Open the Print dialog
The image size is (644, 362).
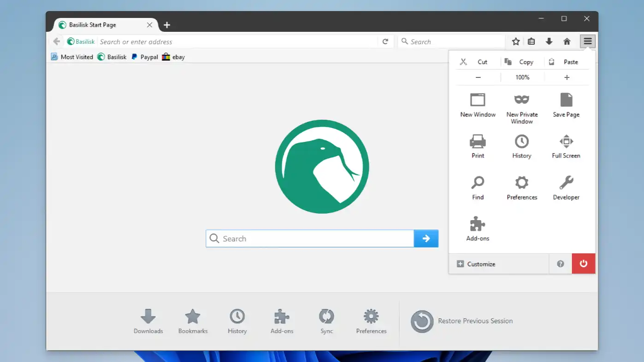pyautogui.click(x=477, y=146)
